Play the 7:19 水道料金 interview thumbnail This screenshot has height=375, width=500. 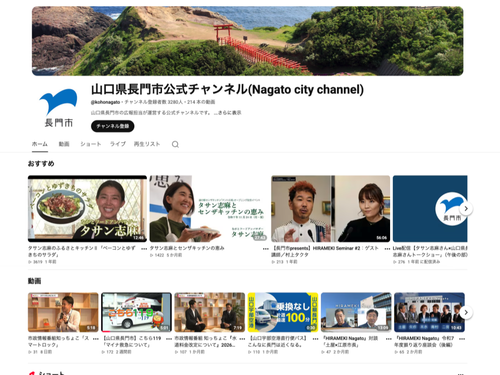tap(210, 312)
